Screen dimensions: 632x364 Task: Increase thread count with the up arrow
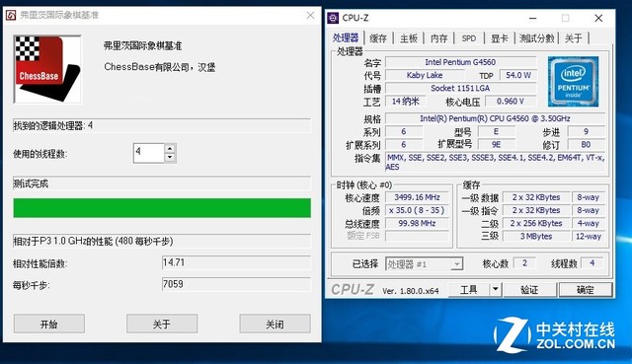(x=170, y=148)
